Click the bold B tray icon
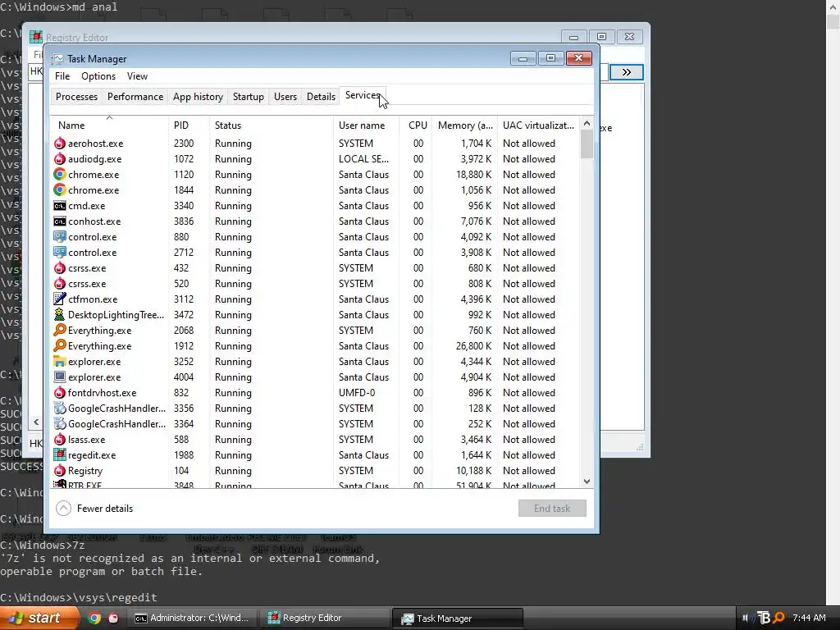The height and width of the screenshot is (630, 840). pos(764,618)
